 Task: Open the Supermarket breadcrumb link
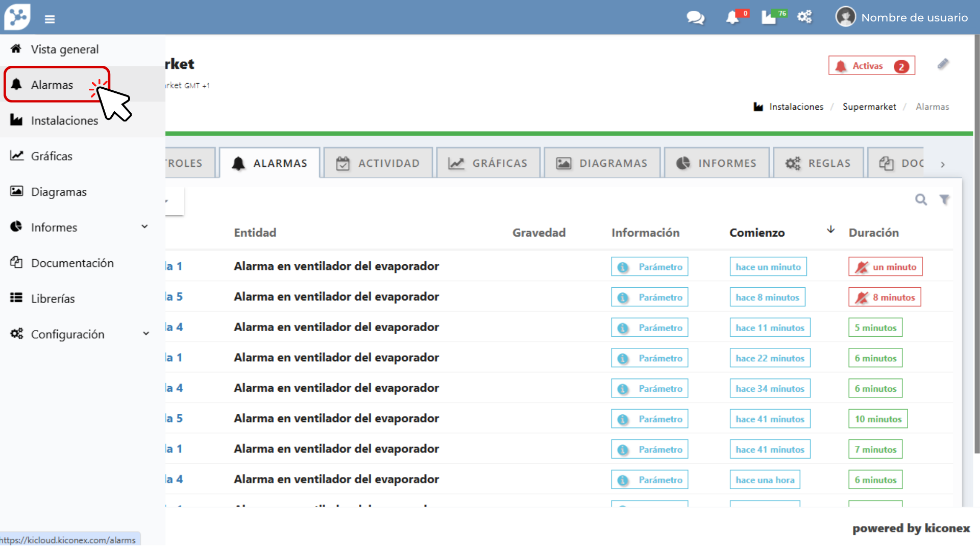[869, 107]
